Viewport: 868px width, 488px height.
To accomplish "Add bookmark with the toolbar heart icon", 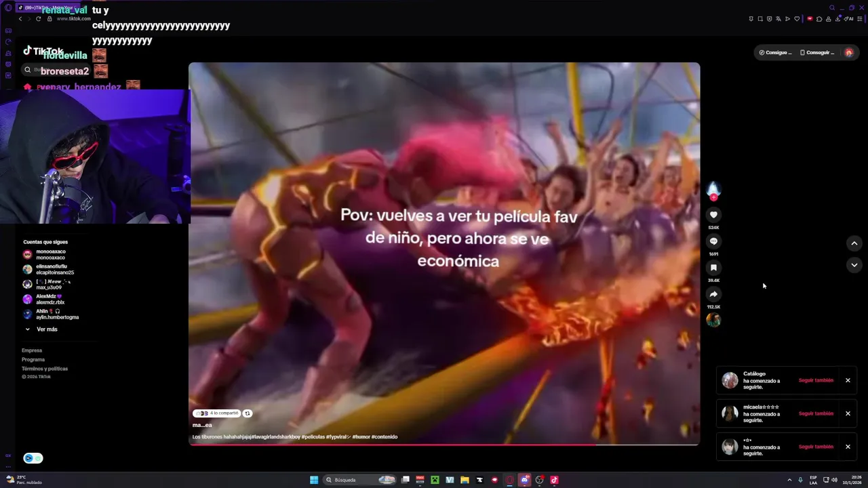I will (x=797, y=19).
